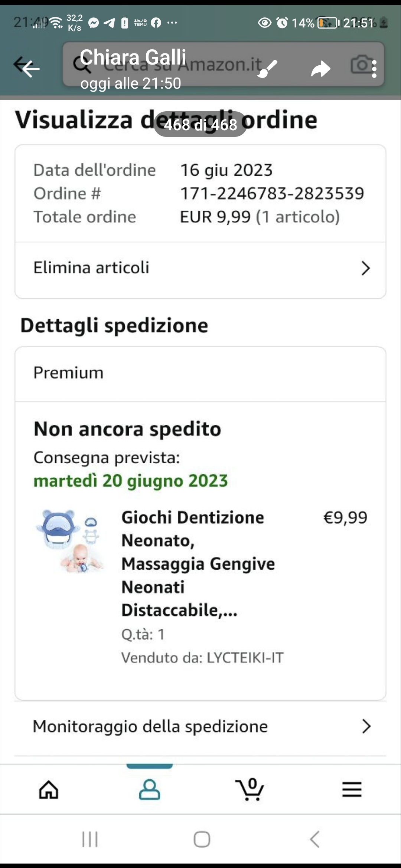Tap the brush edit icon
401x868 pixels.
click(x=267, y=69)
